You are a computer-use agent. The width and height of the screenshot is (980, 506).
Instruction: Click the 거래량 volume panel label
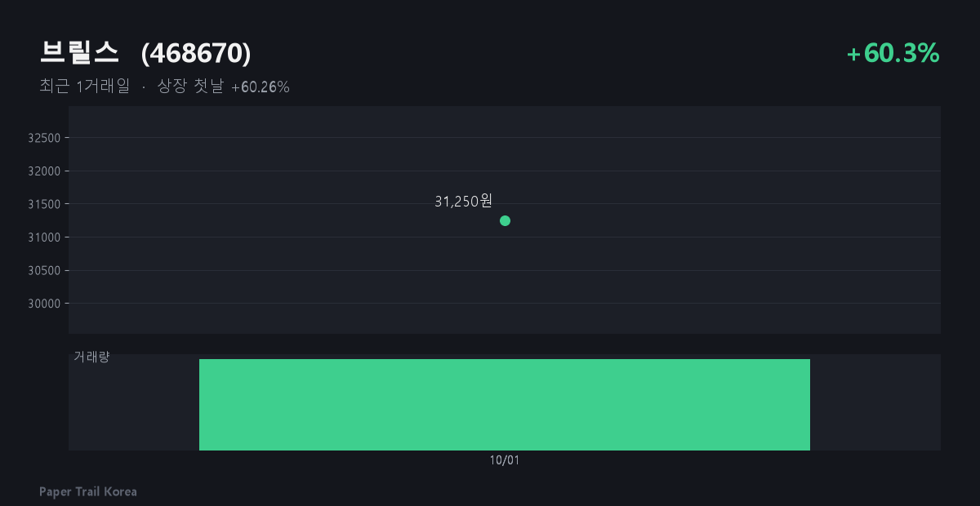click(91, 357)
